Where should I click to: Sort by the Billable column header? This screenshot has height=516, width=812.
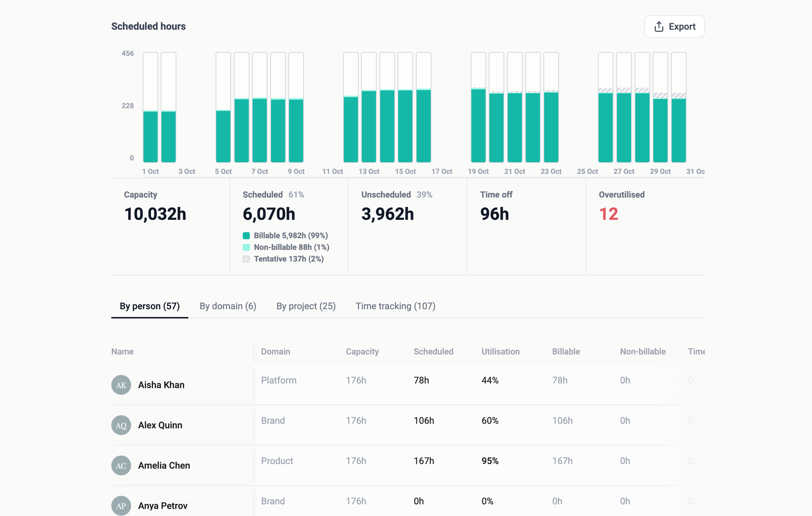[566, 352]
